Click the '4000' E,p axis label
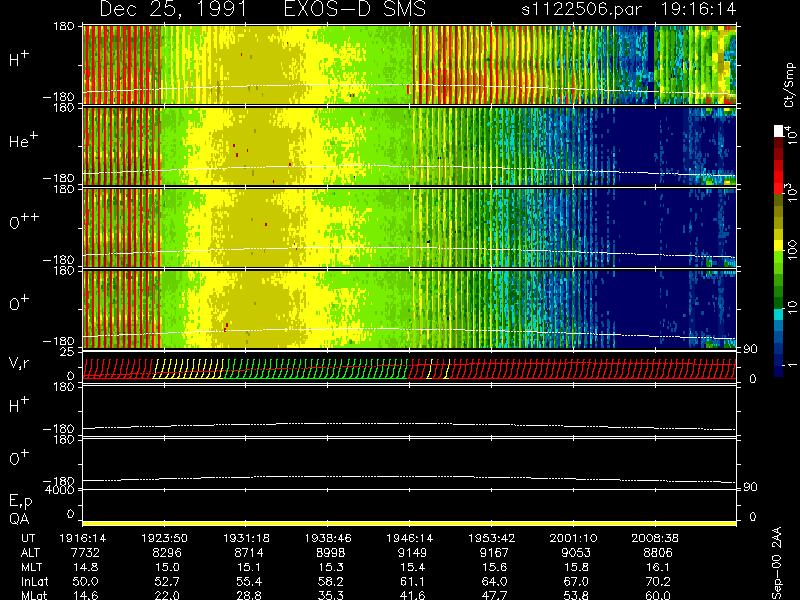Viewport: 800px width, 600px height. 60,490
